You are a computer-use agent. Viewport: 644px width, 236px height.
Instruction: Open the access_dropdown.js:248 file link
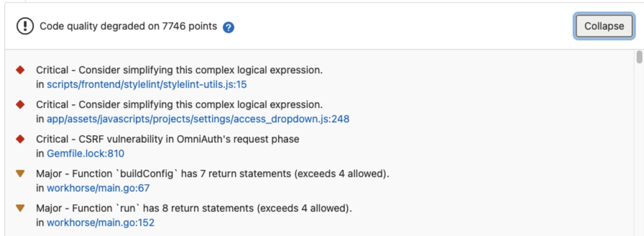click(x=198, y=119)
